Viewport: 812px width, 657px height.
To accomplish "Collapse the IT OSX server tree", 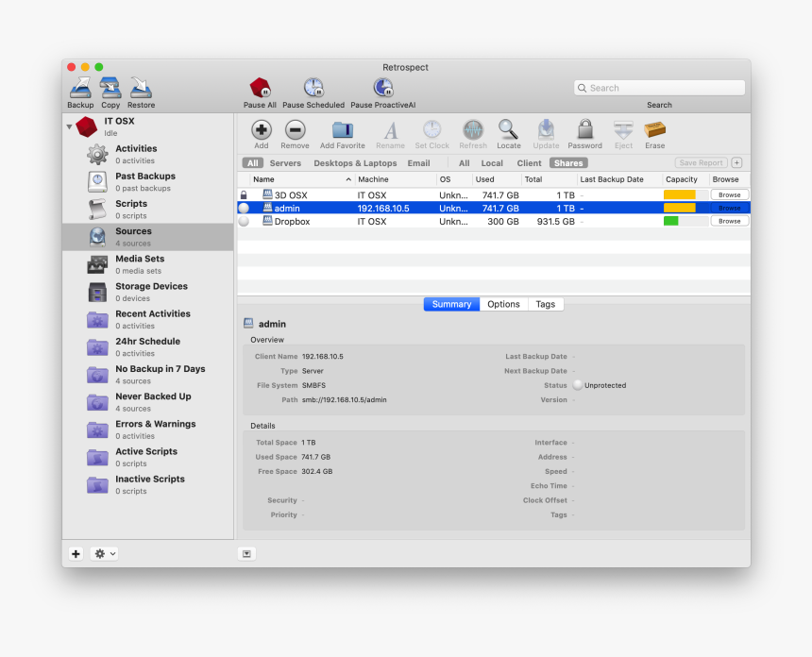I will click(69, 126).
